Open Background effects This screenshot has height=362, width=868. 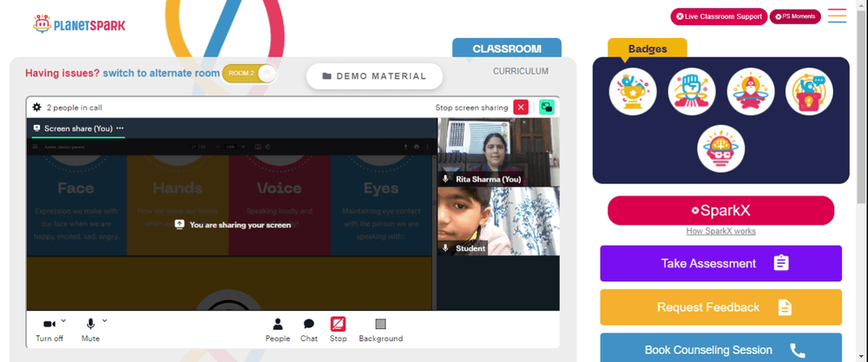click(x=381, y=331)
